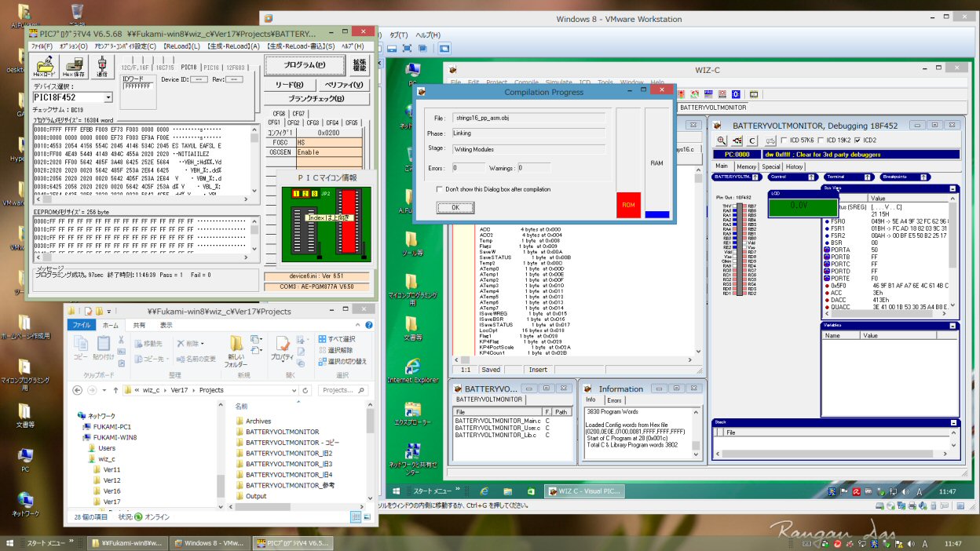Click the blue RAM usage bar
This screenshot has width=980, height=551.
(x=657, y=214)
